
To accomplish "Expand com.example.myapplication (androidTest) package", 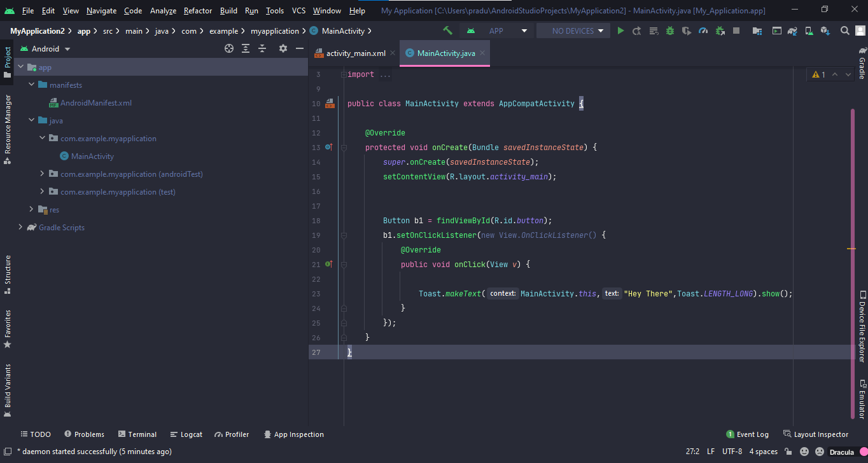I will click(43, 174).
